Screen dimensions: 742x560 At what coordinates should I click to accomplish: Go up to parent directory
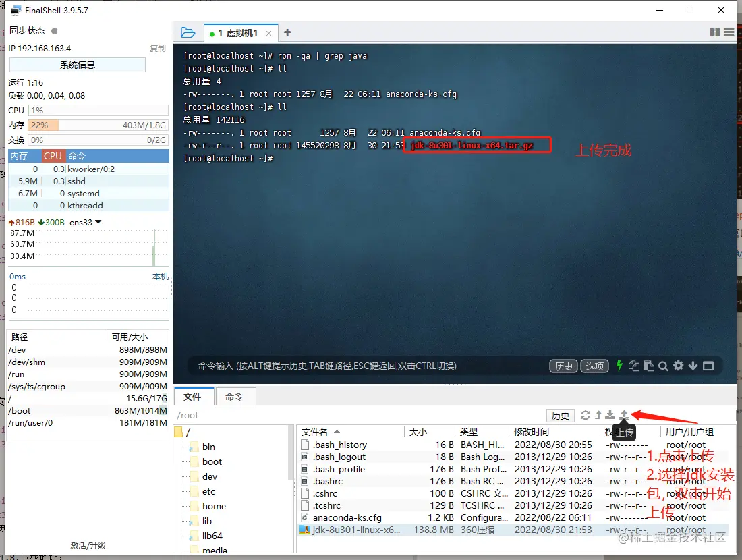[x=598, y=415]
